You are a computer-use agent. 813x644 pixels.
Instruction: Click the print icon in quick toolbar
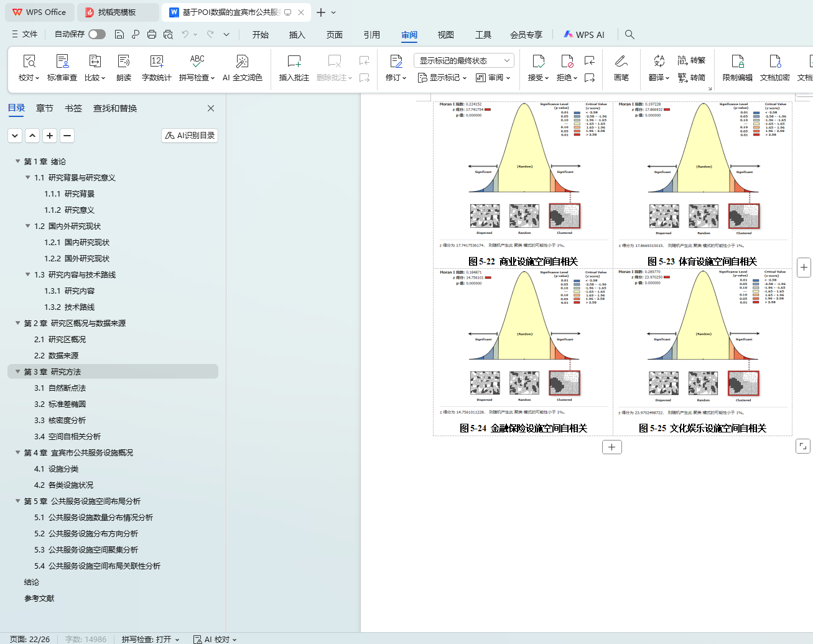coord(152,34)
